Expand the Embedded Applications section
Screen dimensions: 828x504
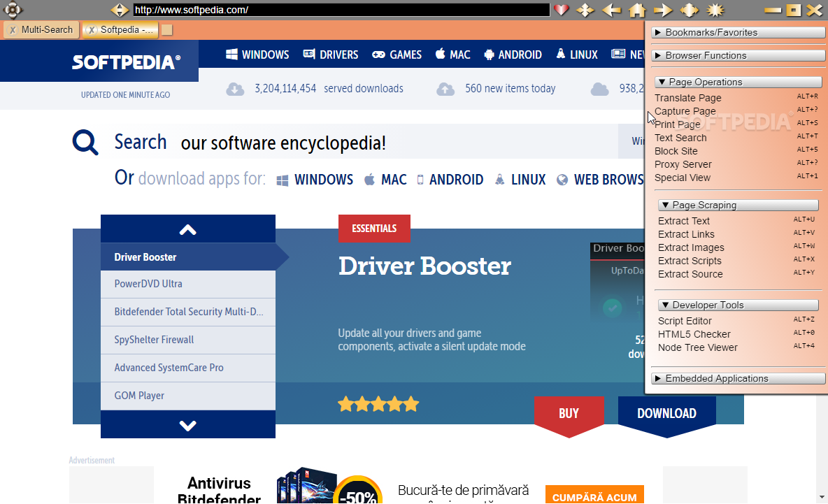click(738, 378)
